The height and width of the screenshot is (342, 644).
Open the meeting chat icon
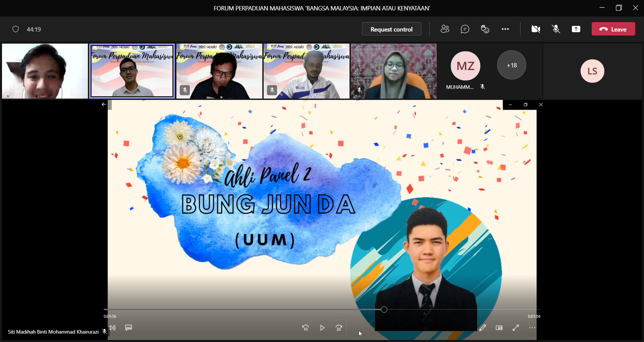(465, 29)
